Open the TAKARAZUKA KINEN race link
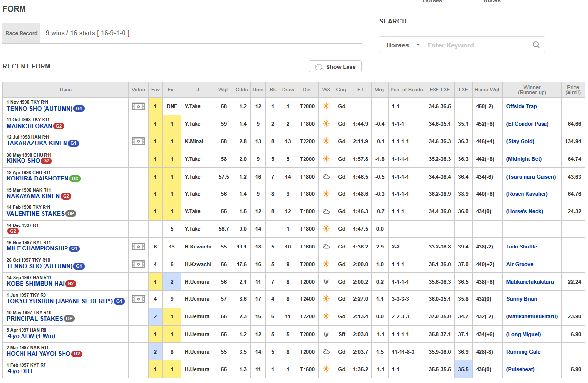This screenshot has height=383, width=588. point(37,144)
